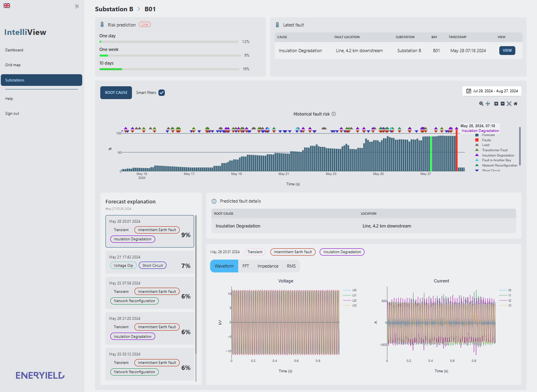Click info icon beside Historical fault risk
The height and width of the screenshot is (392, 537).
click(334, 114)
